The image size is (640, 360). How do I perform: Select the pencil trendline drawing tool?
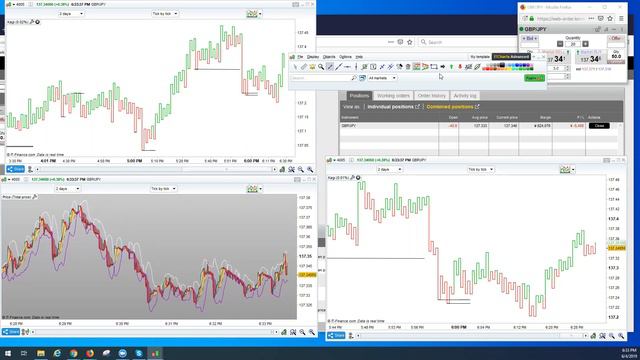tap(330, 67)
